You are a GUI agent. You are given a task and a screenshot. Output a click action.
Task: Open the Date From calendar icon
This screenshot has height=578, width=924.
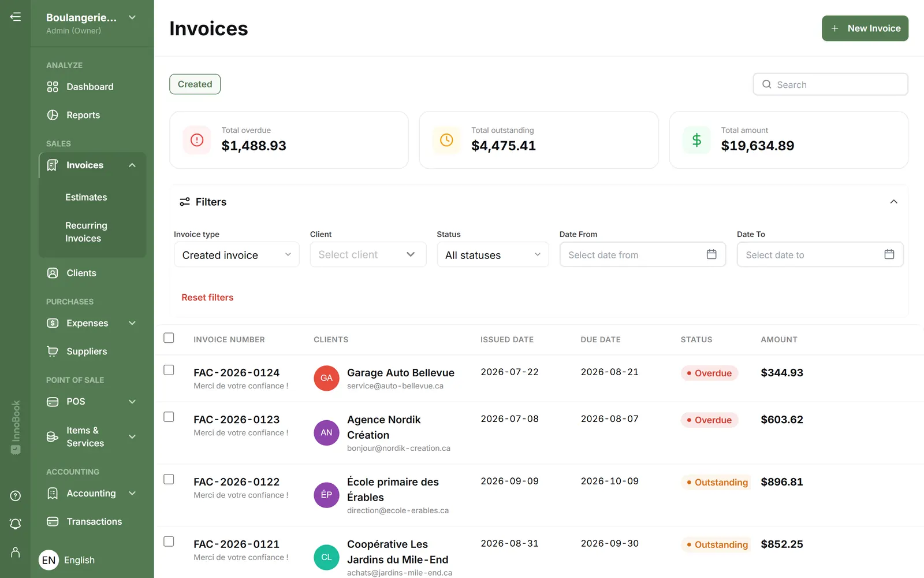711,254
